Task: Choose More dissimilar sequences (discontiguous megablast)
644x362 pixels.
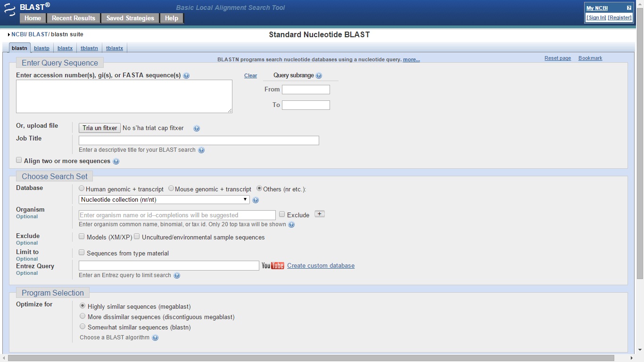Action: click(x=83, y=316)
